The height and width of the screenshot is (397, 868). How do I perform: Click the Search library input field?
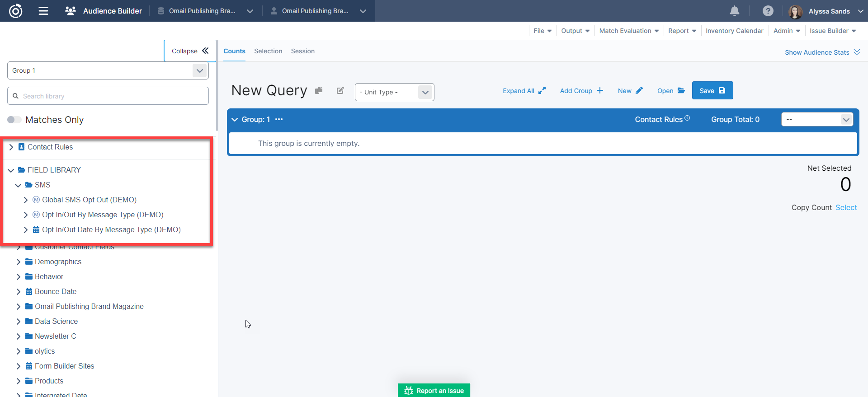108,96
